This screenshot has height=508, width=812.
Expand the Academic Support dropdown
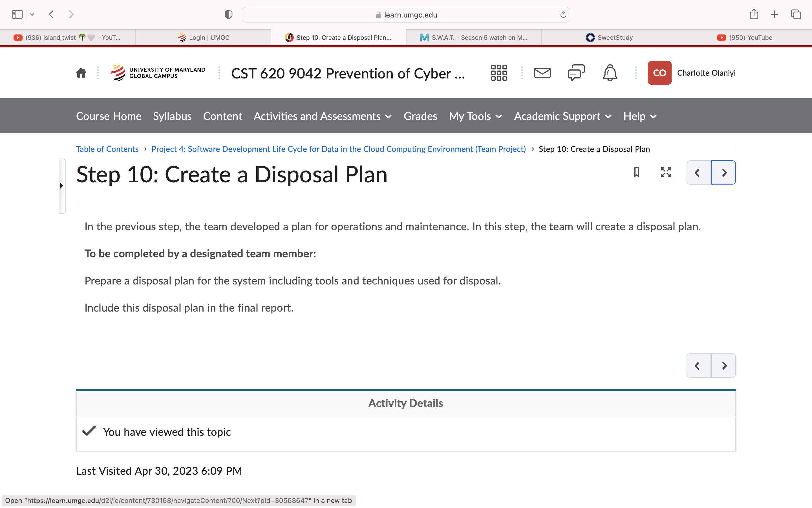point(563,116)
